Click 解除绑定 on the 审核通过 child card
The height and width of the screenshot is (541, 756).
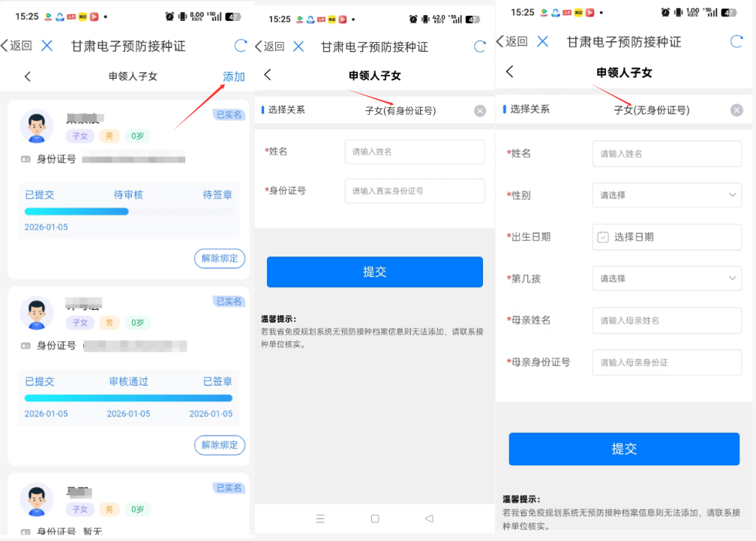[220, 444]
